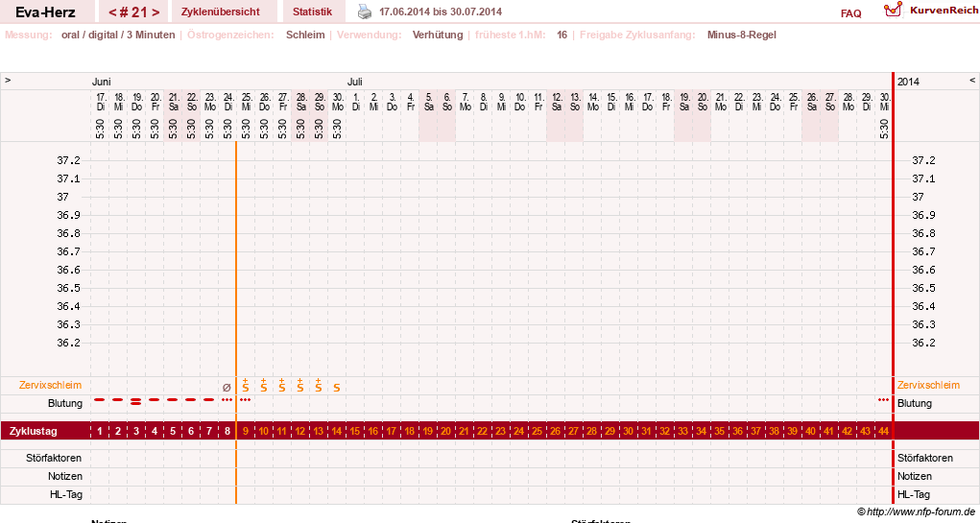Viewport: 980px width, 523px height.
Task: Click the Verhütung usage value
Action: 438,35
